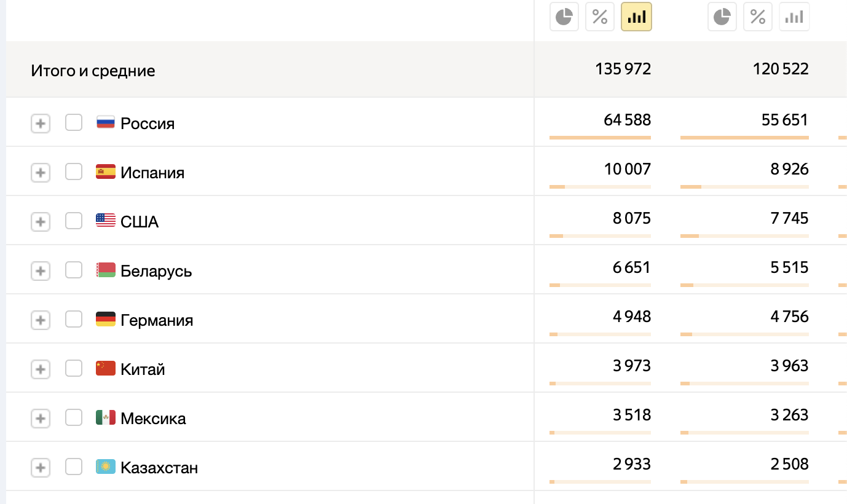Switch first column to percent view

click(x=600, y=17)
